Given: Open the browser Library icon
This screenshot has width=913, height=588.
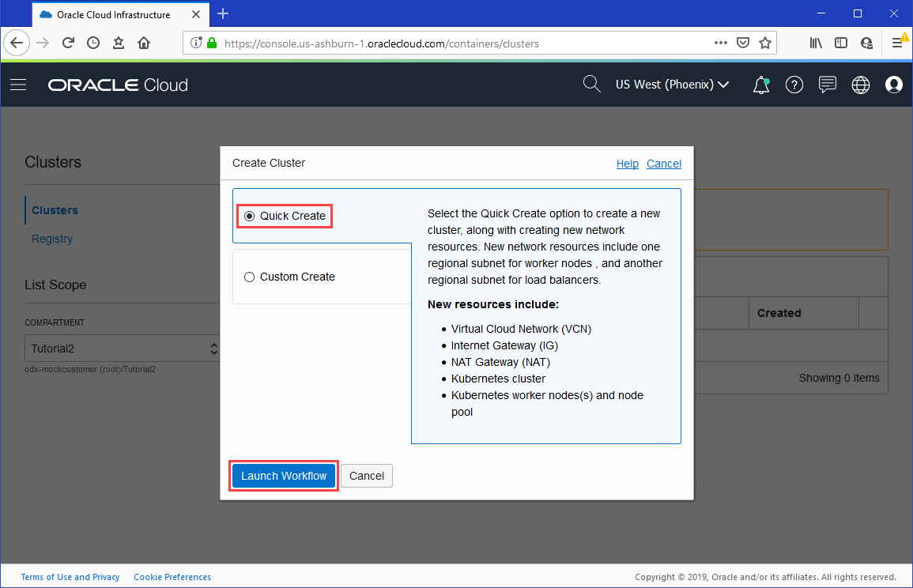Looking at the screenshot, I should pos(816,43).
